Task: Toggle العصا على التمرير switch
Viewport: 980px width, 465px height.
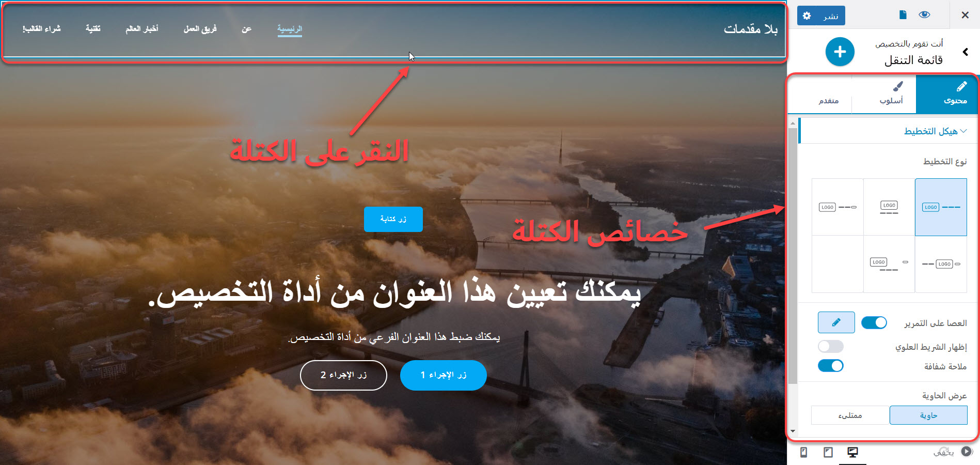Action: [x=874, y=323]
